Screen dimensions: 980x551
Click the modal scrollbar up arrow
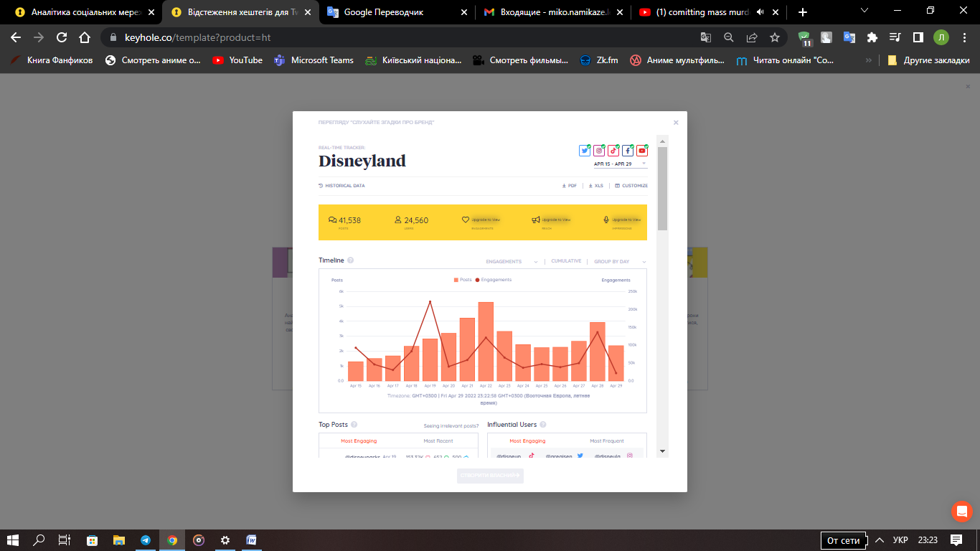coord(663,141)
